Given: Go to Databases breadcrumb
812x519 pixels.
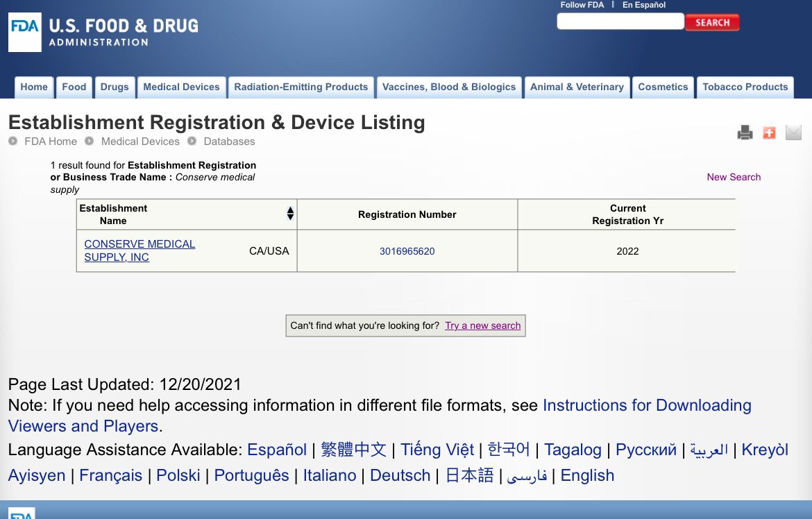Looking at the screenshot, I should pyautogui.click(x=230, y=142).
